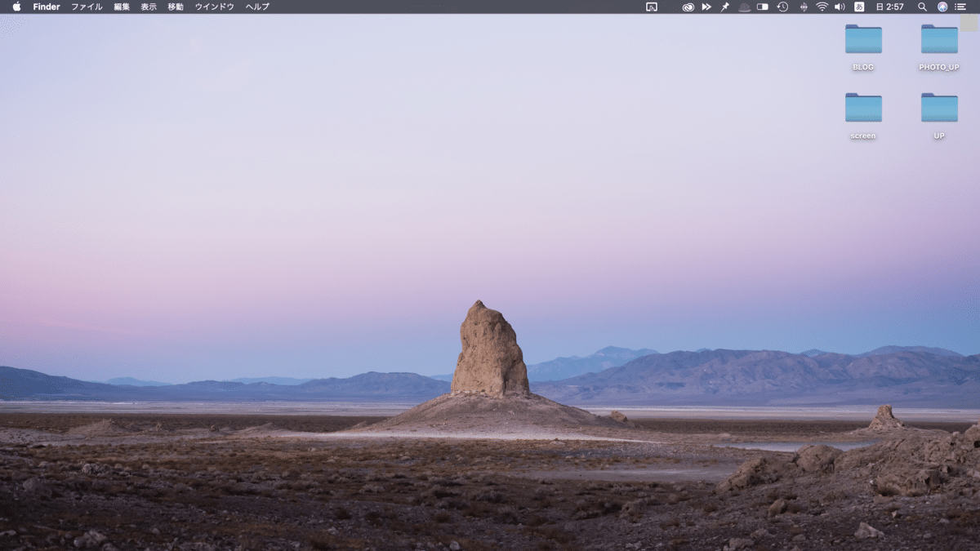Open Time Machine status icon
This screenshot has width=980, height=551.
pos(782,7)
